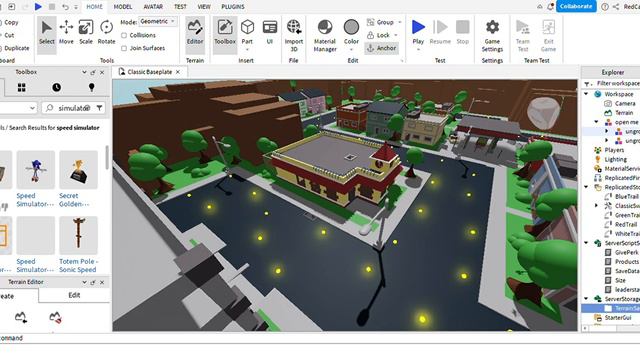The height and width of the screenshot is (360, 640).
Task: Click the Resume test button
Action: [x=440, y=32]
